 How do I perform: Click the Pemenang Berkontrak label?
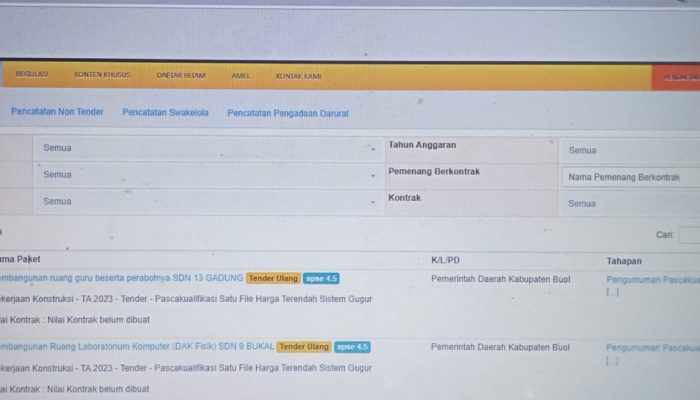434,171
